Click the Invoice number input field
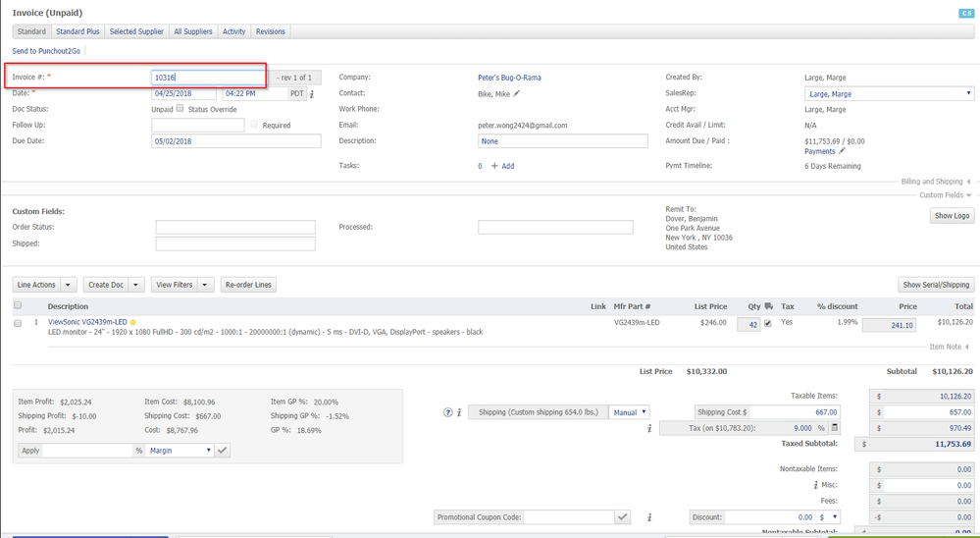The image size is (980, 538). tap(208, 78)
